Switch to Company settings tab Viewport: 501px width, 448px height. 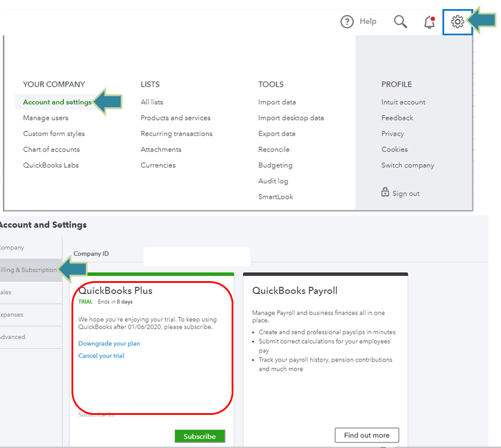pos(31,248)
